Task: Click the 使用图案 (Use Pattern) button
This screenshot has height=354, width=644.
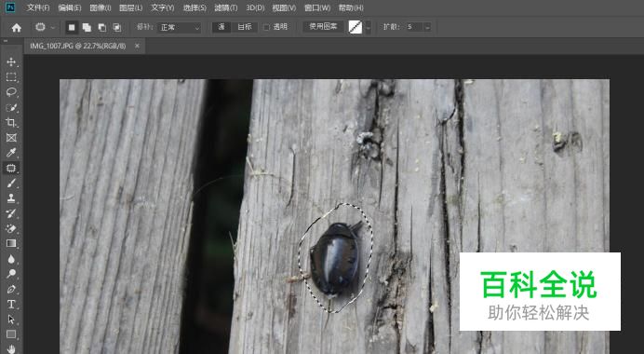Action: (323, 27)
